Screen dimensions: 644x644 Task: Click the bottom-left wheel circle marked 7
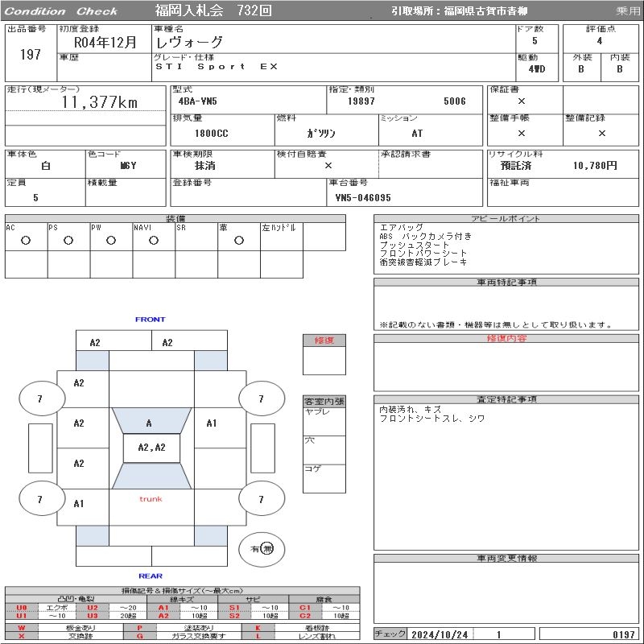coord(39,499)
